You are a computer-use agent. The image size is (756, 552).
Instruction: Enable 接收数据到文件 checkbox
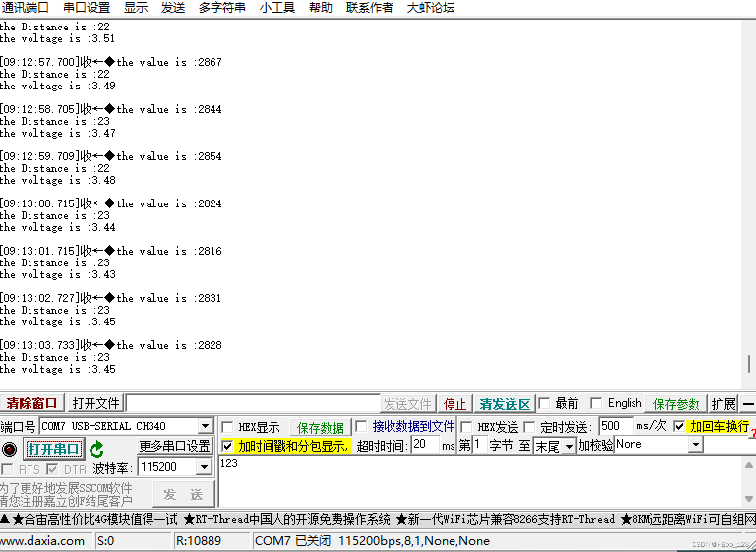[361, 426]
